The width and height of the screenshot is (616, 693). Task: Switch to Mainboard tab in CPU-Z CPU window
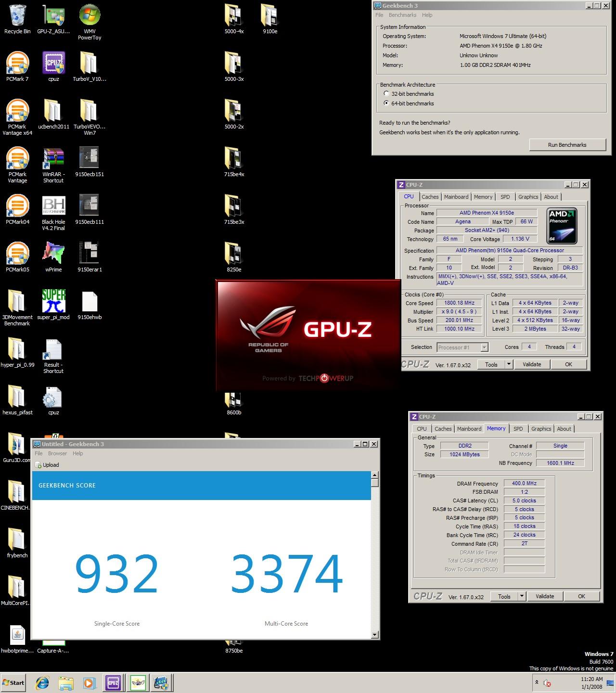pyautogui.click(x=456, y=197)
